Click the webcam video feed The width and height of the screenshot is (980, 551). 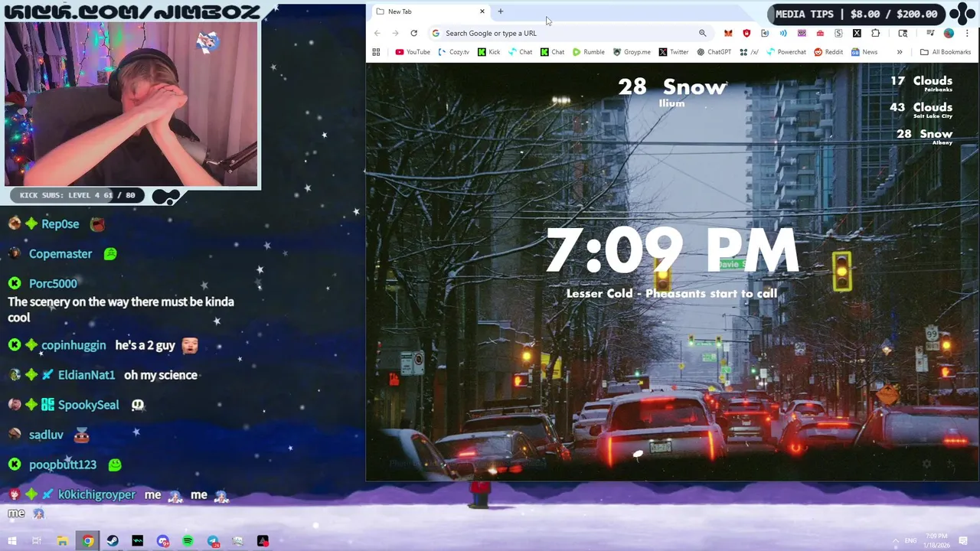point(132,104)
